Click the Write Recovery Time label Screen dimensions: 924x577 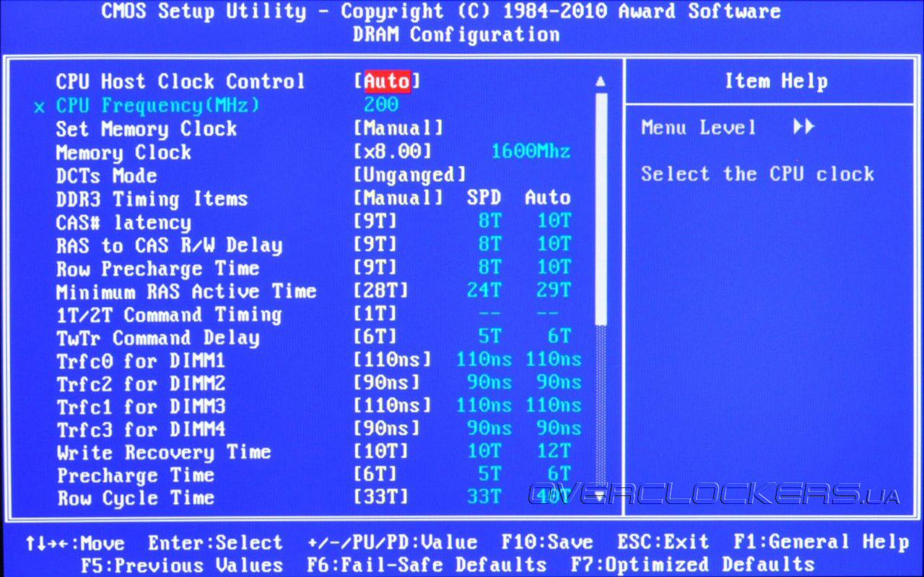(x=164, y=453)
